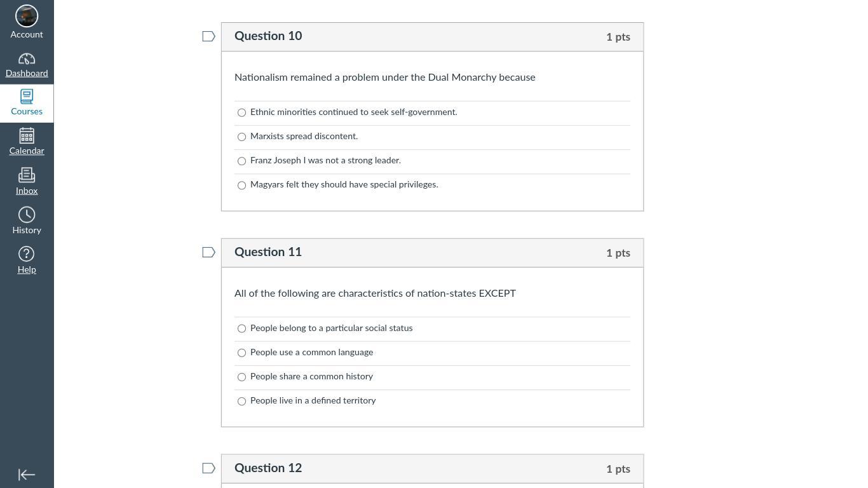The width and height of the screenshot is (868, 488).
Task: Flag Question 12 for review
Action: click(x=208, y=469)
